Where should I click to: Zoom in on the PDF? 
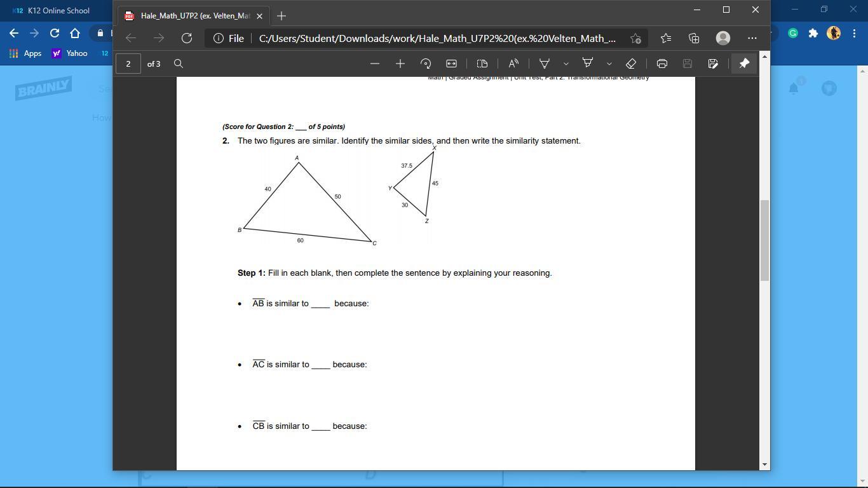coord(400,64)
